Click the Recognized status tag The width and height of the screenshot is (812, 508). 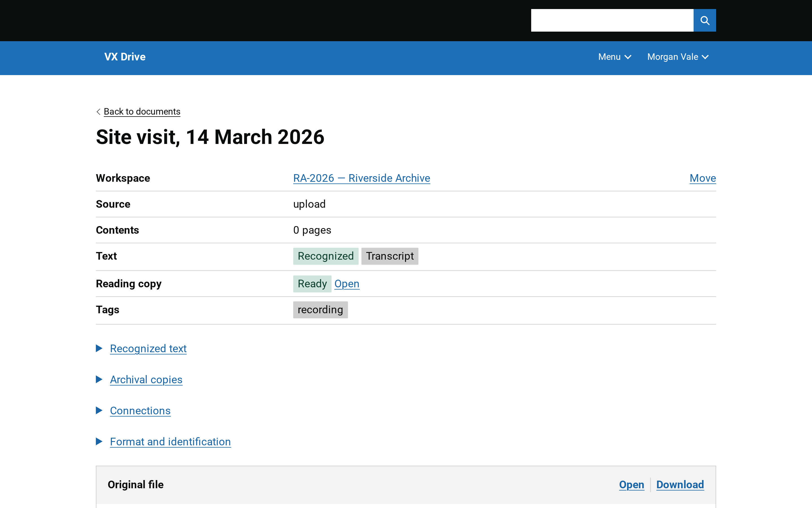(325, 256)
